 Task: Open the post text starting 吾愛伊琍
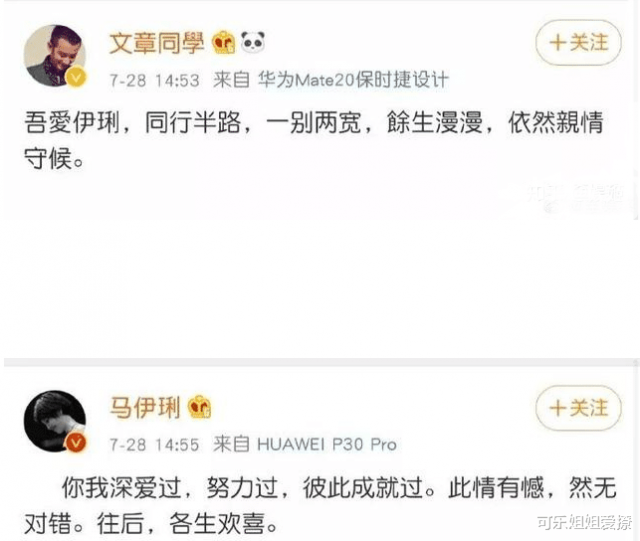[313, 140]
